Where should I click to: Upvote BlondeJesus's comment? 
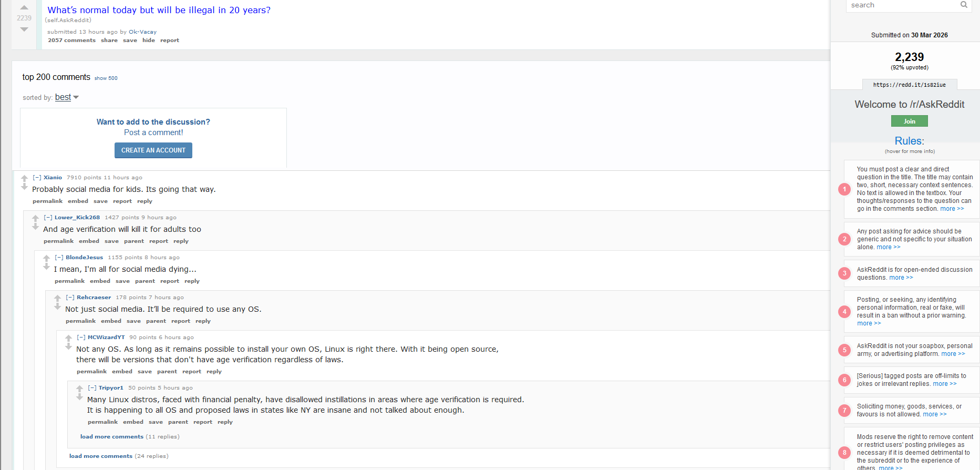46,258
